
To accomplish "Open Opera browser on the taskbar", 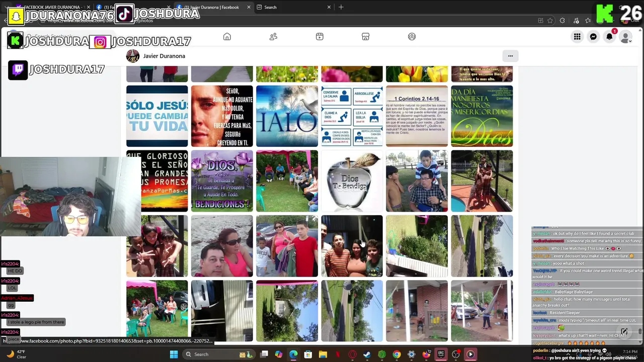I will pyautogui.click(x=352, y=354).
